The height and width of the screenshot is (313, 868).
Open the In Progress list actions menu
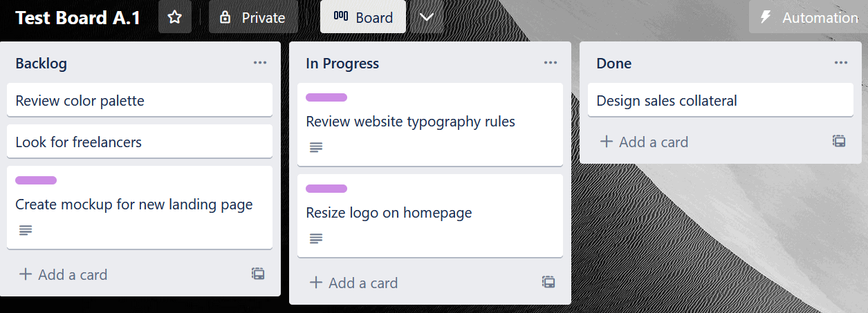551,63
